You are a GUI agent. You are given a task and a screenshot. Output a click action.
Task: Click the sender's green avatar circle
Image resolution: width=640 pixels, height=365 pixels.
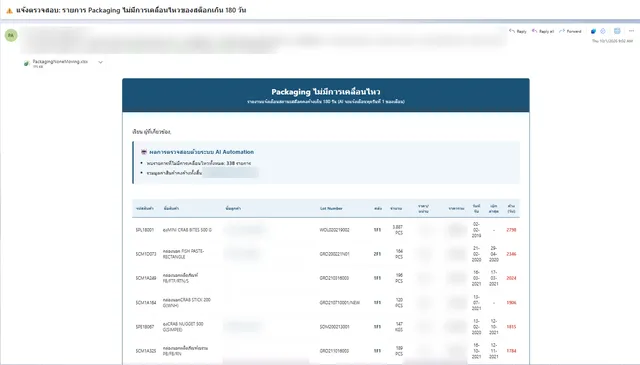tap(11, 36)
